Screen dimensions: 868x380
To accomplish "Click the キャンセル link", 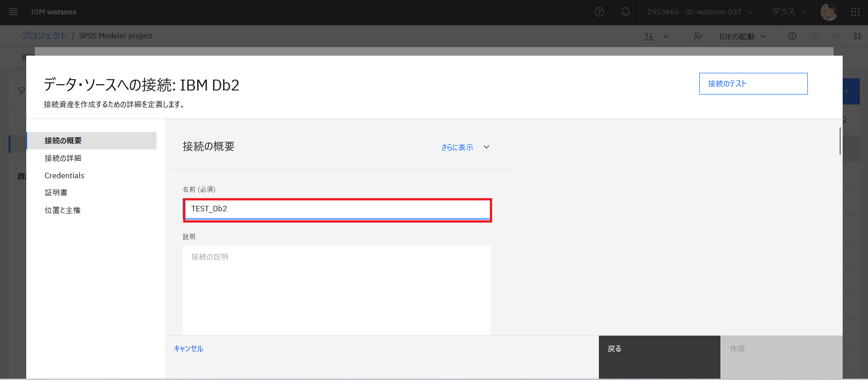I will tap(189, 349).
